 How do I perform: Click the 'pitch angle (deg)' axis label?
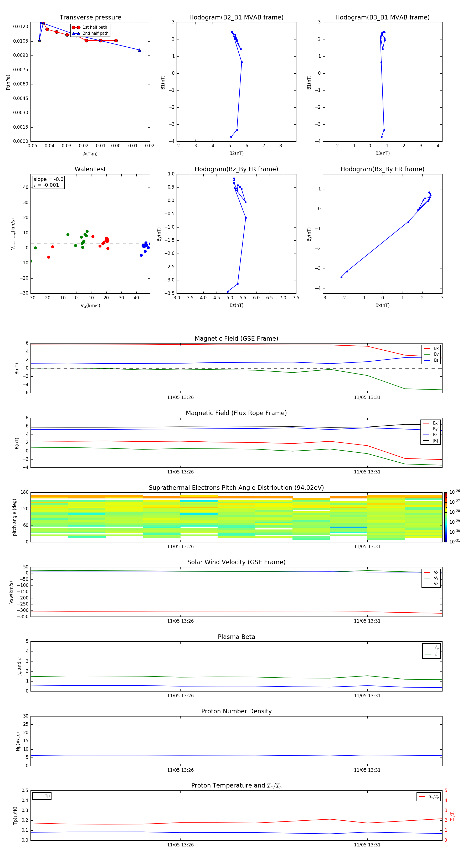pyautogui.click(x=14, y=517)
